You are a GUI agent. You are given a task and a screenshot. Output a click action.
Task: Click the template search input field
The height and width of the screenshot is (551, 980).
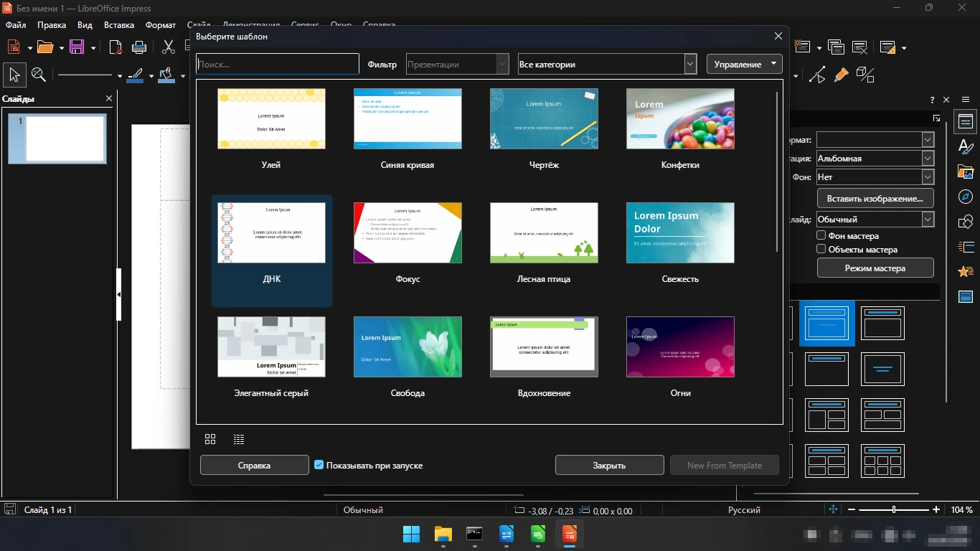pos(278,64)
